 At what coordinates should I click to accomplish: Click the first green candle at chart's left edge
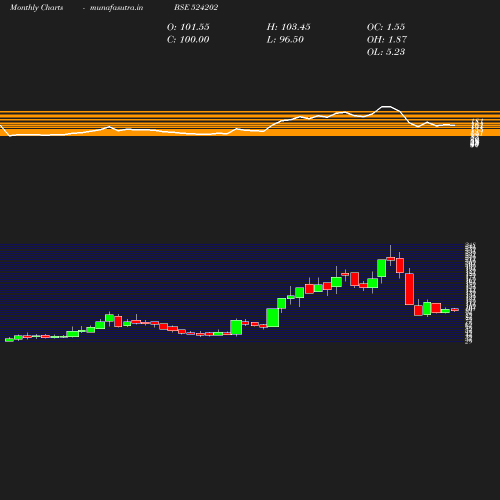pyautogui.click(x=9, y=340)
